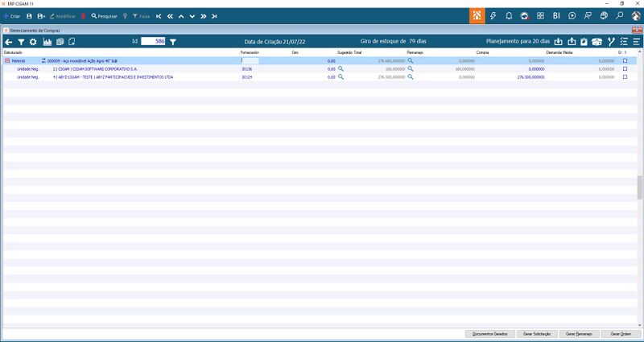
Task: Click Criar in the top toolbar
Action: tap(11, 16)
